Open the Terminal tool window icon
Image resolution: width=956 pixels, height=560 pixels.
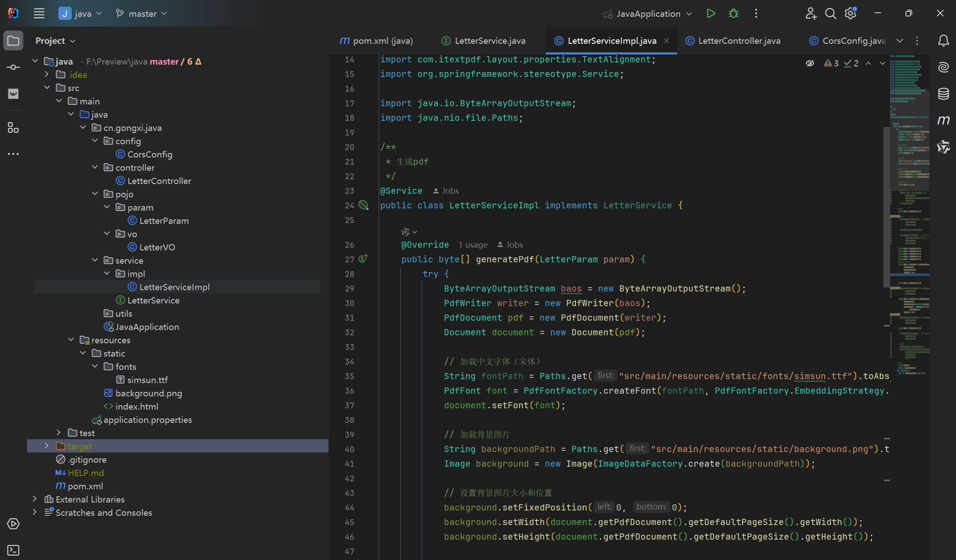pos(13,550)
